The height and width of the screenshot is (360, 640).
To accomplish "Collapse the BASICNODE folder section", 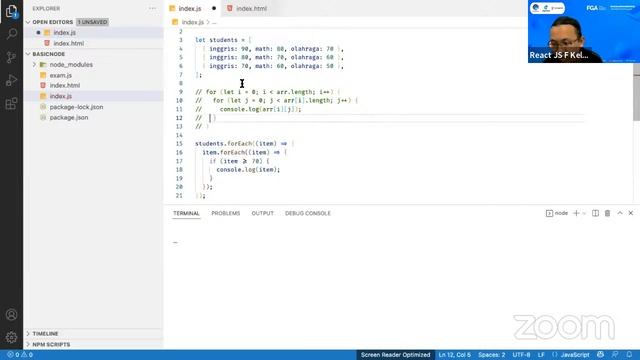I will (28, 54).
